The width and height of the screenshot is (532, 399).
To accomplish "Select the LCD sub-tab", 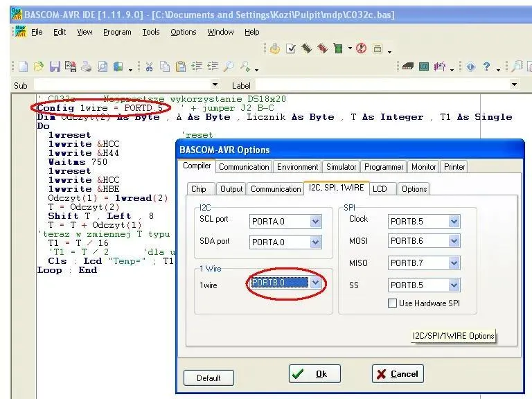I will [380, 189].
